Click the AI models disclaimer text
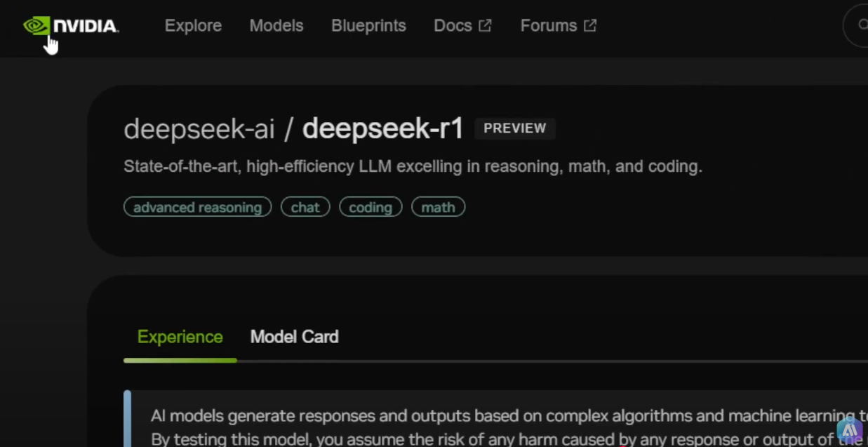The image size is (868, 447). [x=509, y=427]
